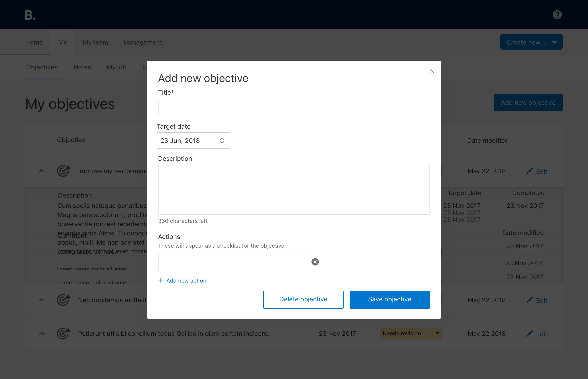Collapse the Improve my performance objective
This screenshot has width=588, height=379.
pos(42,171)
